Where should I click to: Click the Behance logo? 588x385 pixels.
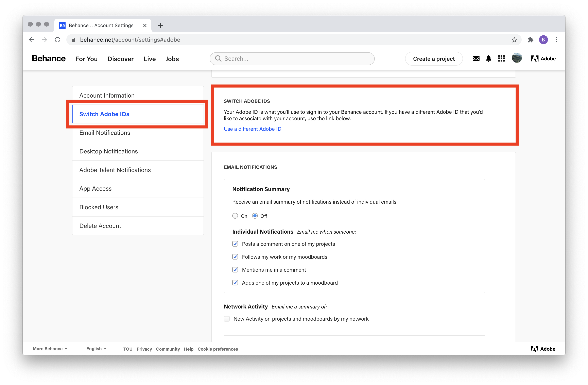coord(49,58)
